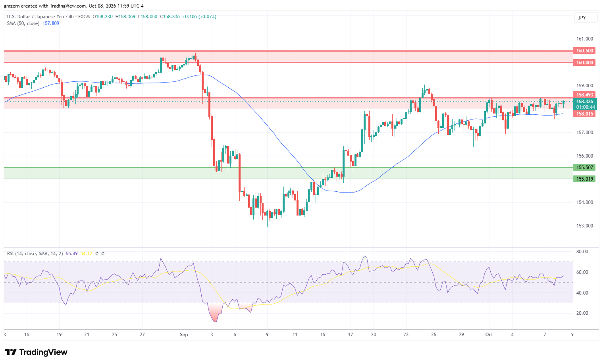Click the SMA (50, close) indicator legend

click(23, 23)
